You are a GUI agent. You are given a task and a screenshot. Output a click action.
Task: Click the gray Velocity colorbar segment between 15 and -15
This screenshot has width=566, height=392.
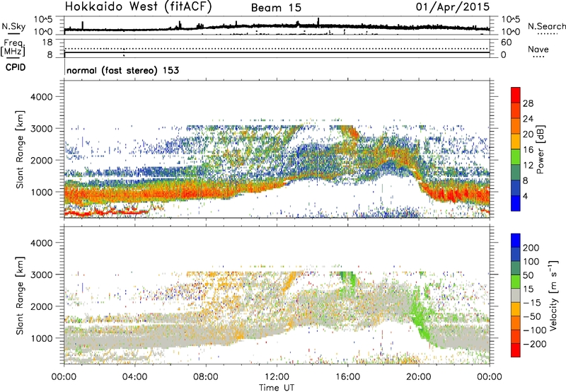click(516, 295)
